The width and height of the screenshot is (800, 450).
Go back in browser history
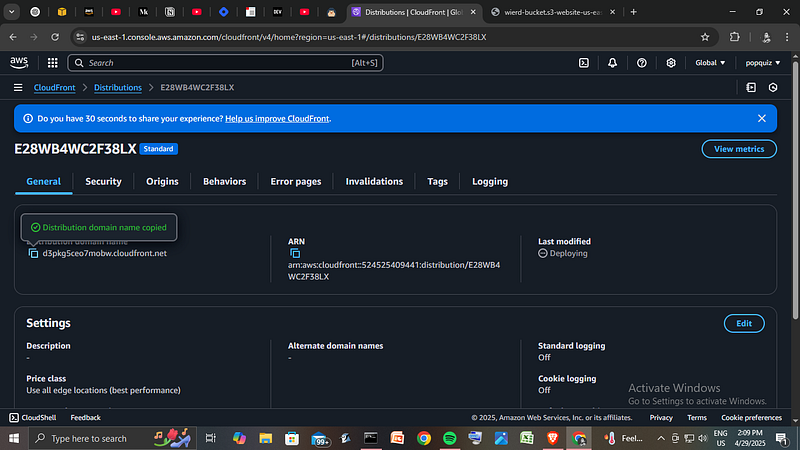pyautogui.click(x=13, y=37)
